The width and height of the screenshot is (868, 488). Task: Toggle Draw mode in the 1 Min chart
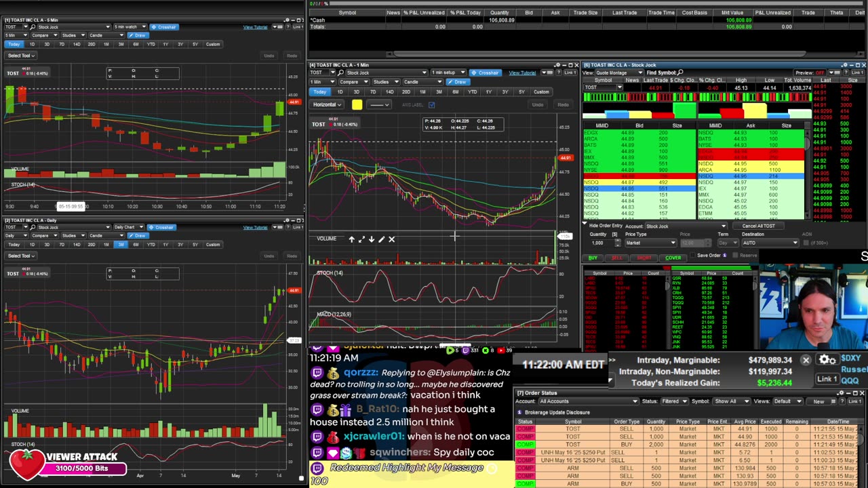point(458,82)
